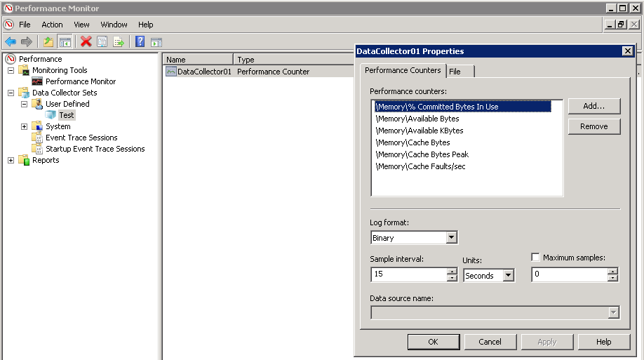Select Event Trace Sessions in tree
Image resolution: width=644 pixels, height=360 pixels.
pyautogui.click(x=81, y=138)
